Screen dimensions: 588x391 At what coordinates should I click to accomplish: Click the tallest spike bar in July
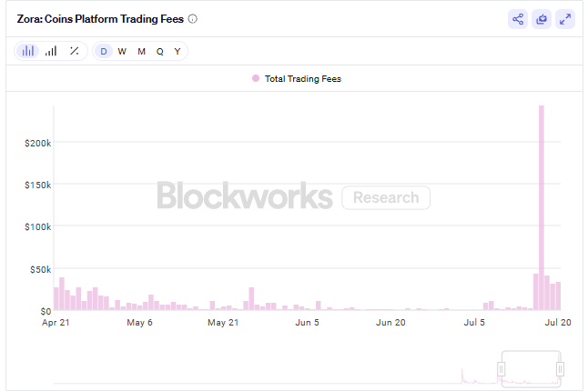pos(542,207)
